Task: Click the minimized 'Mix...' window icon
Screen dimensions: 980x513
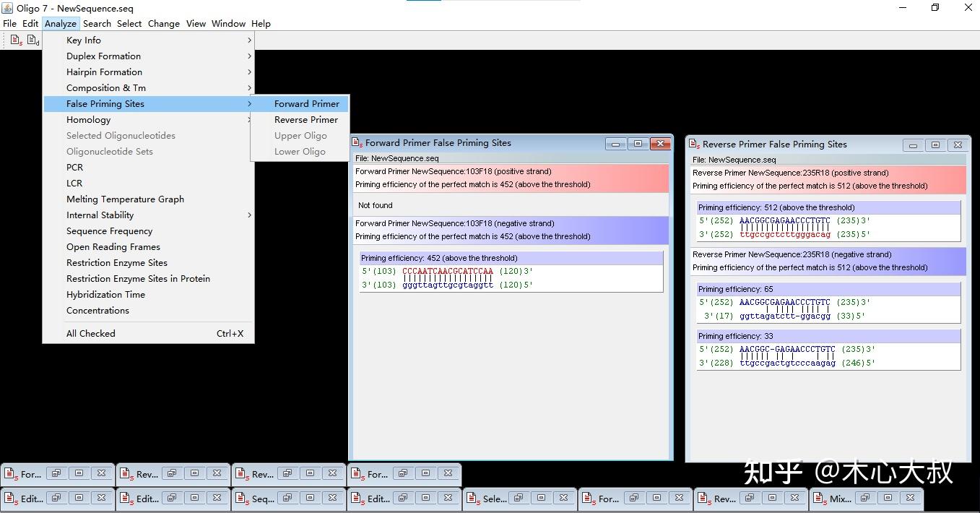Action: (819, 499)
